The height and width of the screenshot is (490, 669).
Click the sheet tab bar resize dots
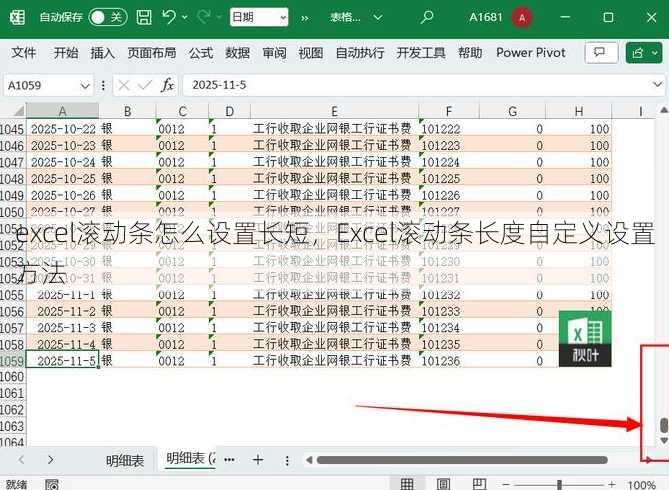(x=287, y=460)
